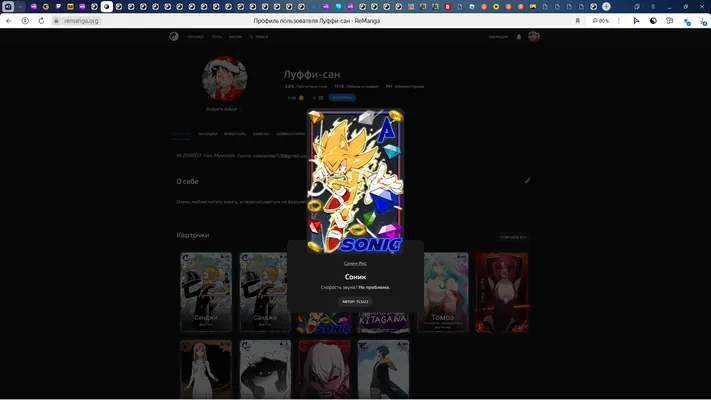Open the Томоэ card thumbnail
The height and width of the screenshot is (400, 711).
coord(443,292)
